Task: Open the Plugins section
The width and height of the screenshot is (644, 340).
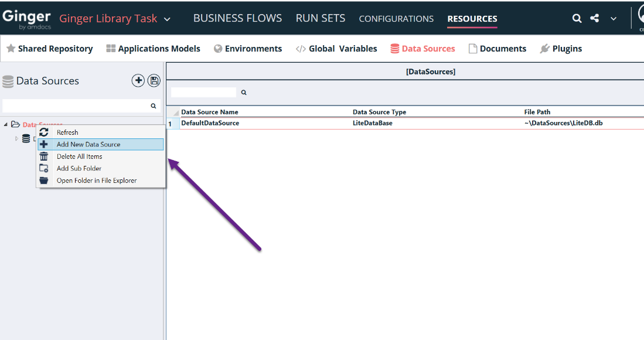Action: (x=561, y=49)
